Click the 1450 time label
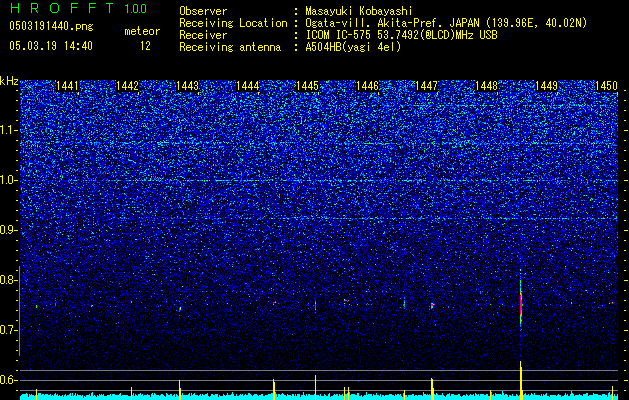 (x=606, y=86)
